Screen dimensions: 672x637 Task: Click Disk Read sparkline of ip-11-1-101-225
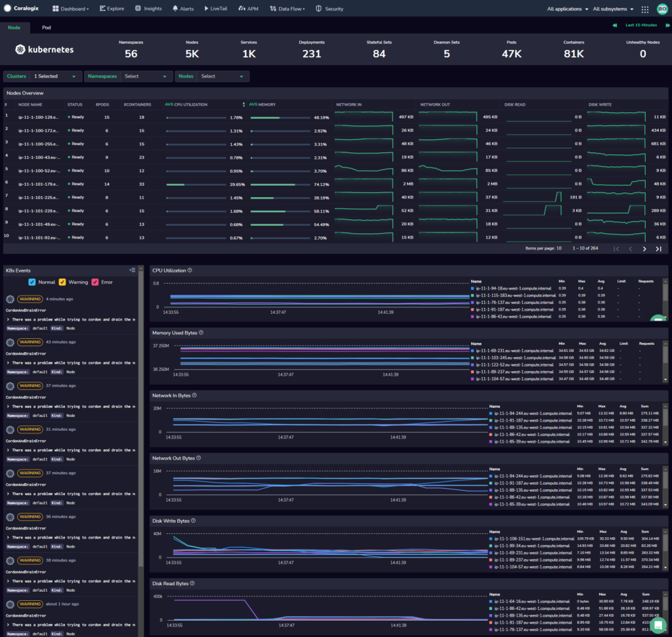click(533, 197)
